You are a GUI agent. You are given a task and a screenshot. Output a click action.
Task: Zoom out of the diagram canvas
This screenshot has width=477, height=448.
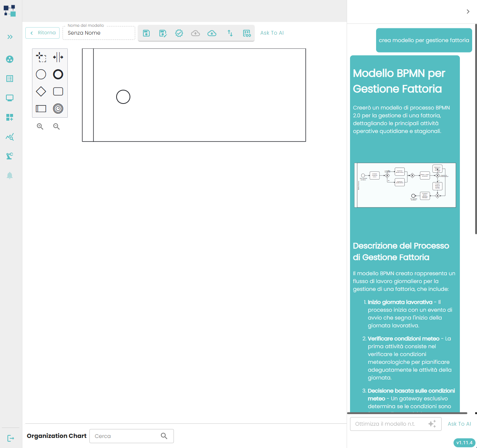click(x=57, y=127)
